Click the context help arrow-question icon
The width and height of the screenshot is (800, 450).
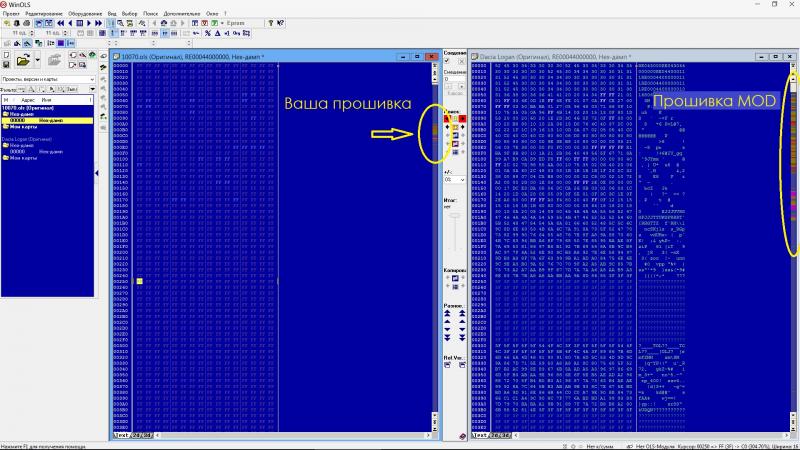pyautogui.click(x=280, y=23)
